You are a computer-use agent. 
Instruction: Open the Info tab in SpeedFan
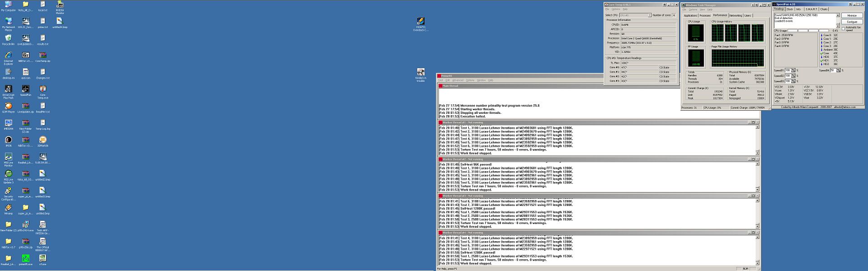pos(798,9)
